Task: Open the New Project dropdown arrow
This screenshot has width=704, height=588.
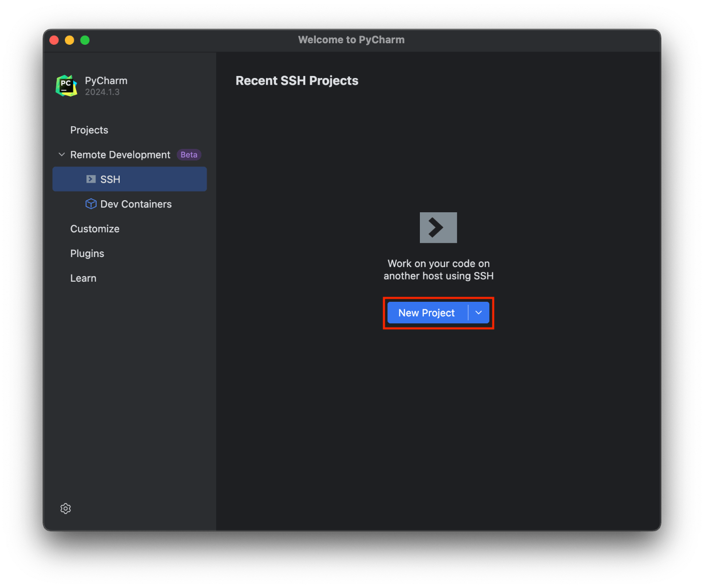Action: coord(479,313)
